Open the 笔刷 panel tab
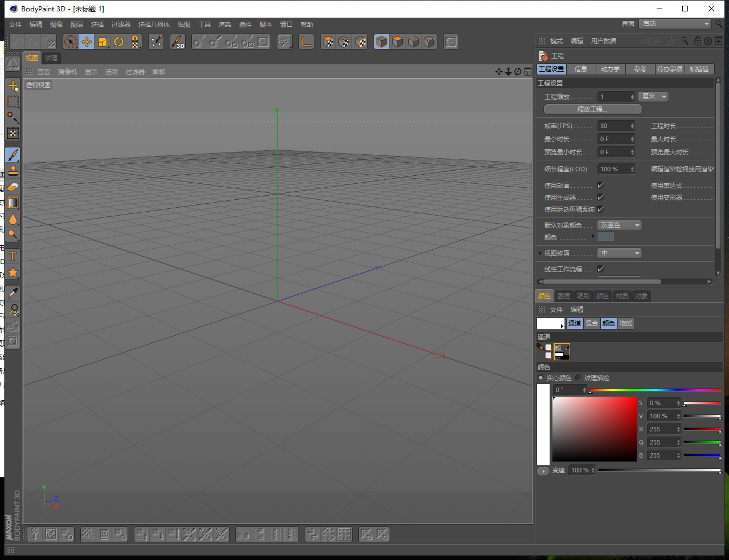This screenshot has height=560, width=729. click(583, 296)
